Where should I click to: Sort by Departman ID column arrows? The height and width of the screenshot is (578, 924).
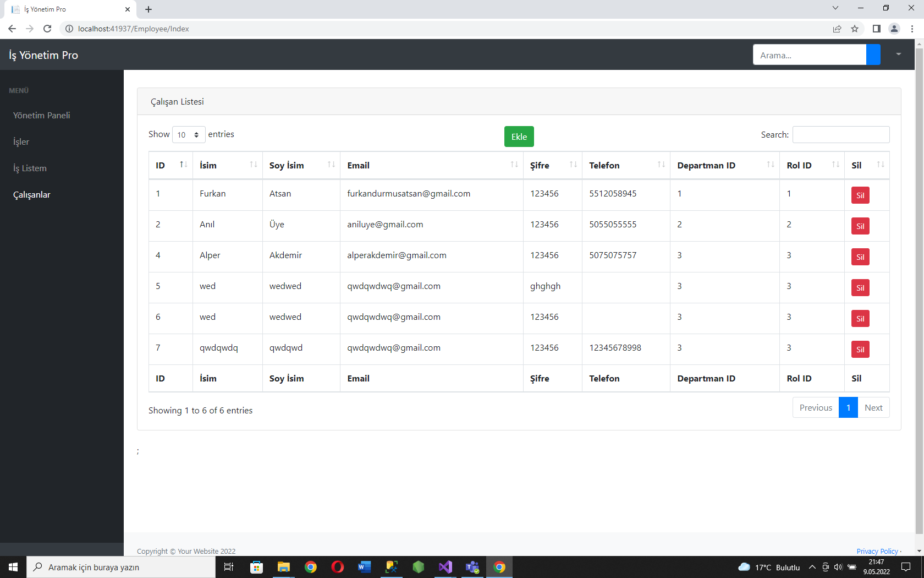[x=771, y=165]
